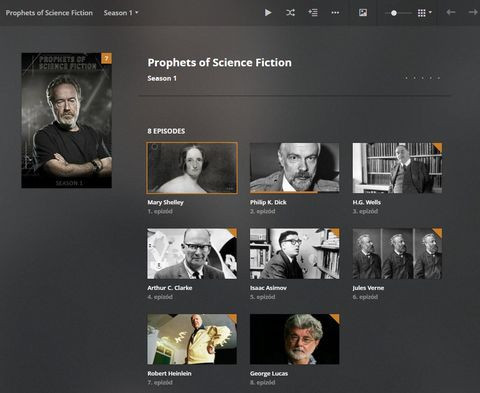Click the George Lucas title link
Screen dimensions: 480x393
[x=269, y=373]
